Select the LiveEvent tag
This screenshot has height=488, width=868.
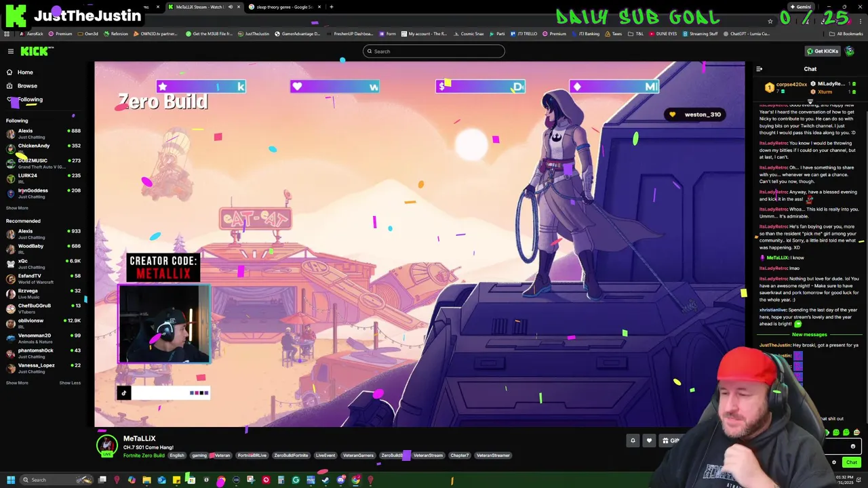point(325,455)
